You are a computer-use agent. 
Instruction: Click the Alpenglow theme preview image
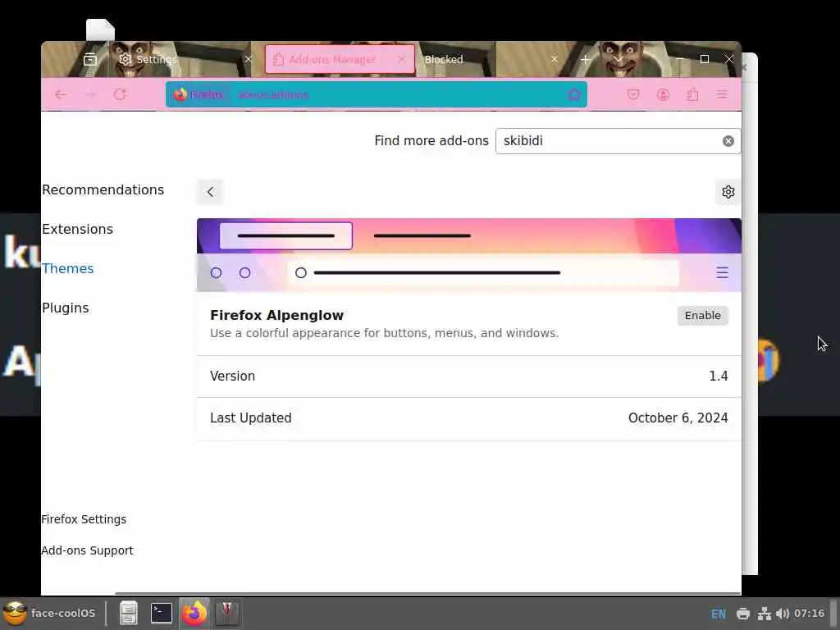coord(469,255)
